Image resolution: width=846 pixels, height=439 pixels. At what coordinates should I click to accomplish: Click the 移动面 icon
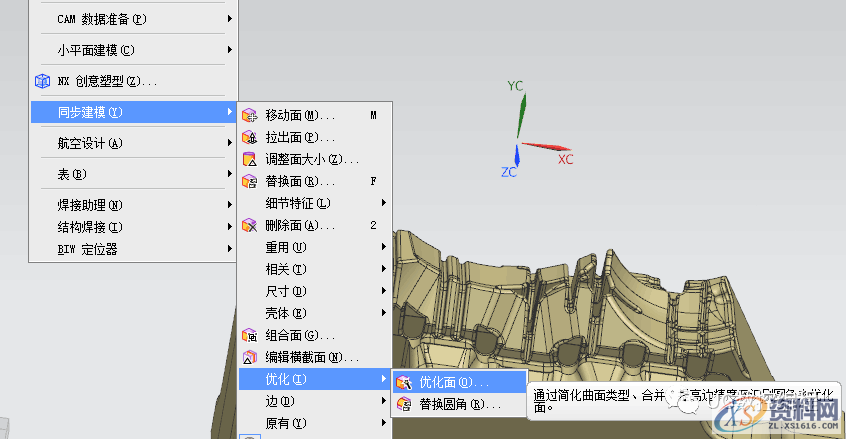(249, 115)
